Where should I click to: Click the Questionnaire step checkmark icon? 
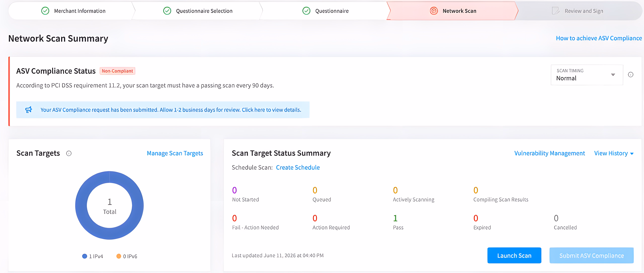306,11
